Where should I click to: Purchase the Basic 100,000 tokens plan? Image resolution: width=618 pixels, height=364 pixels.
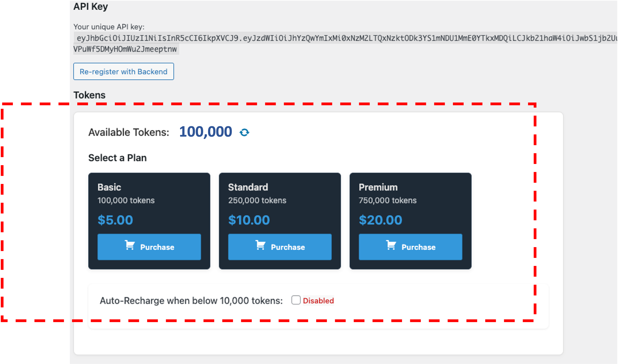coord(149,247)
